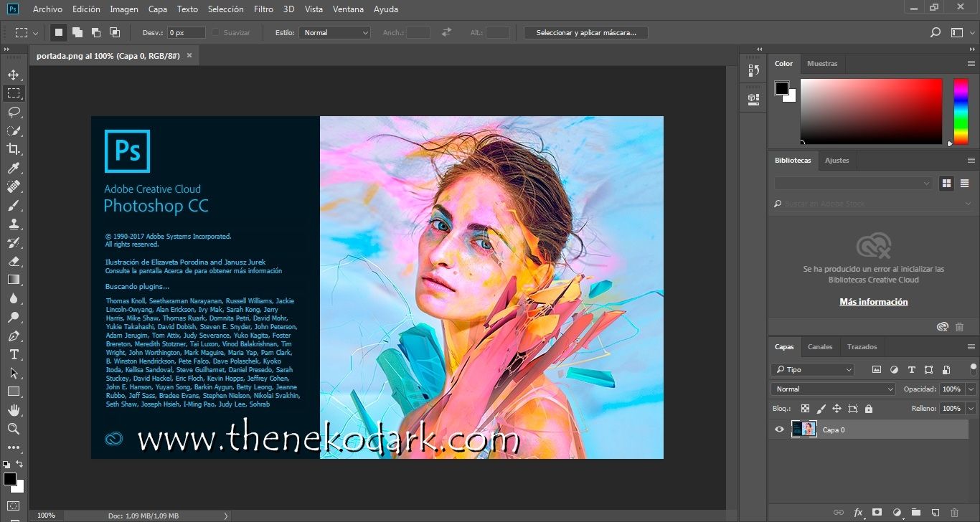This screenshot has width=980, height=522.
Task: Open the layer blend mode dropdown
Action: click(x=831, y=389)
